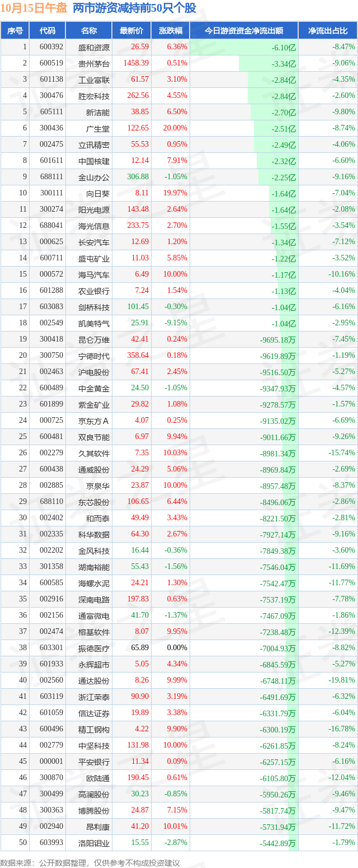Select stock name 胜宏科技

[x=94, y=96]
